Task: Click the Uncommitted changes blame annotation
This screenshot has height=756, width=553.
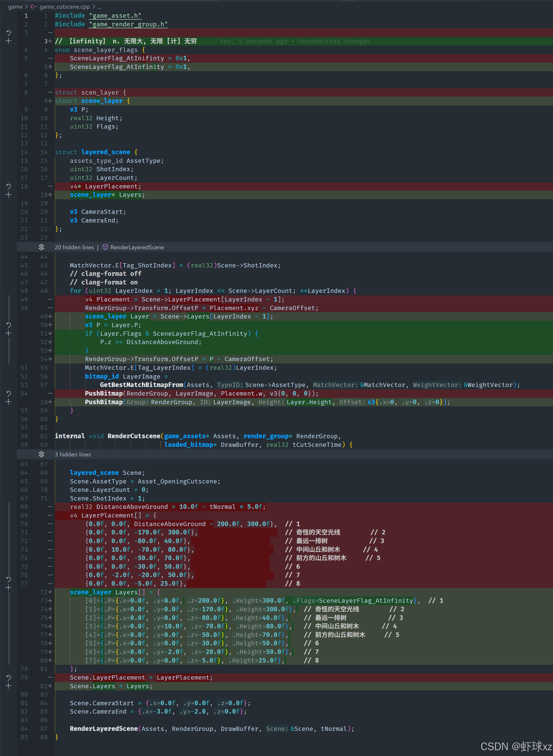Action: (x=334, y=41)
